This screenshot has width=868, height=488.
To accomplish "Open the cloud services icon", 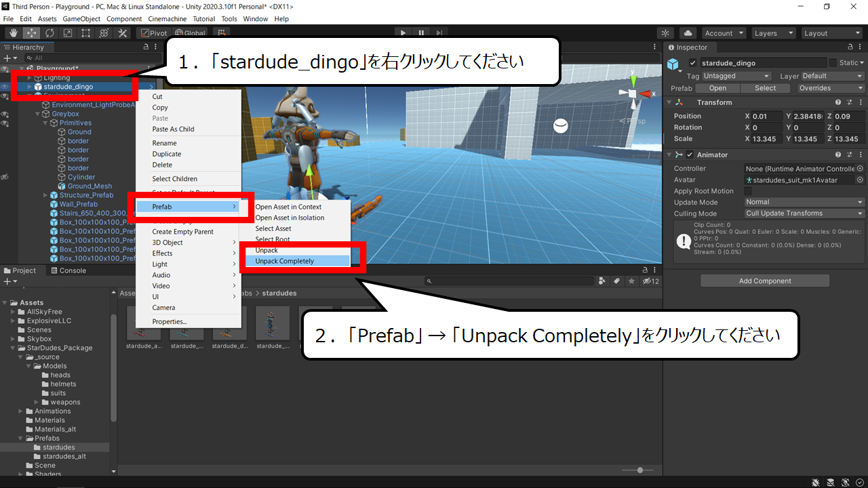I will click(688, 33).
